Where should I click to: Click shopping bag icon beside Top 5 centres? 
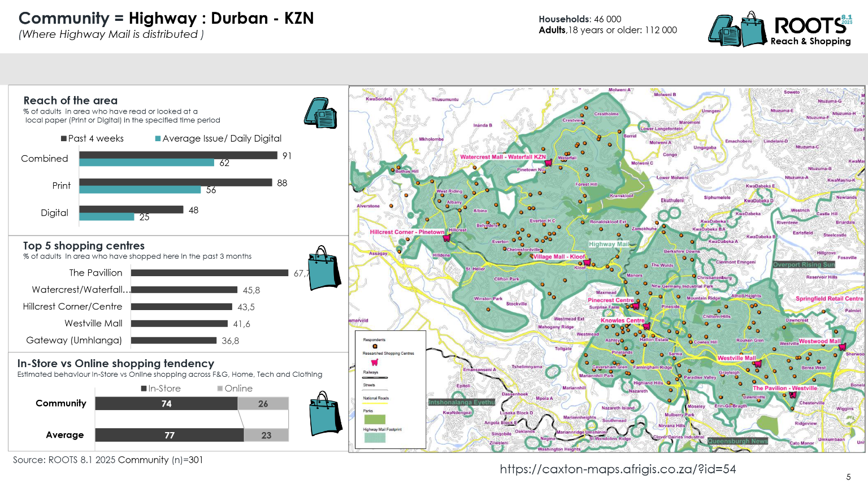coord(324,268)
